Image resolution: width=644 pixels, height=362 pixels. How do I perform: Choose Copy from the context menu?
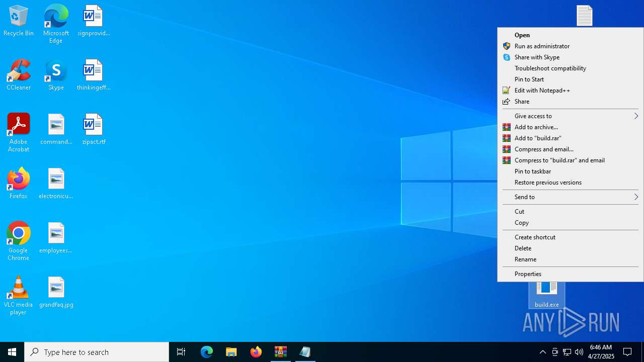tap(571, 223)
